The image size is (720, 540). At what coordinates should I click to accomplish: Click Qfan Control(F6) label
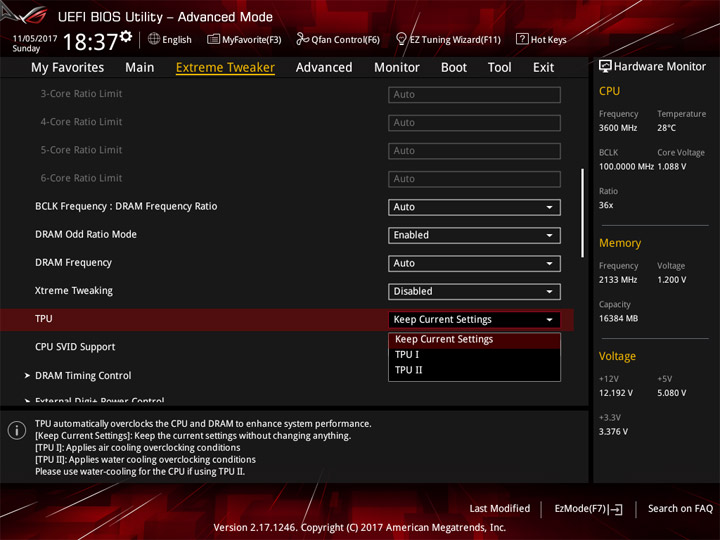coord(345,39)
